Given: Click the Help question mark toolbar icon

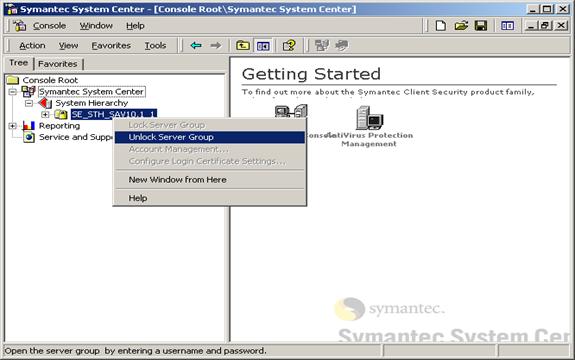Looking at the screenshot, I should [x=289, y=45].
